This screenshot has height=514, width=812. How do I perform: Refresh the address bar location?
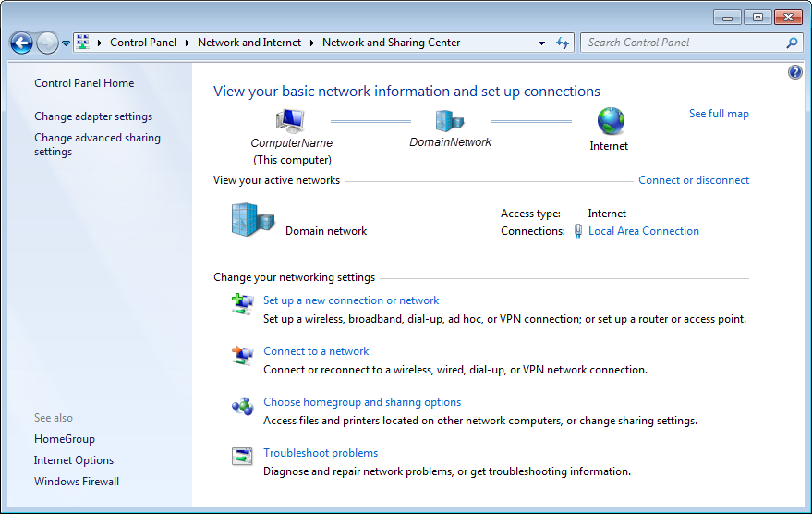(x=563, y=43)
